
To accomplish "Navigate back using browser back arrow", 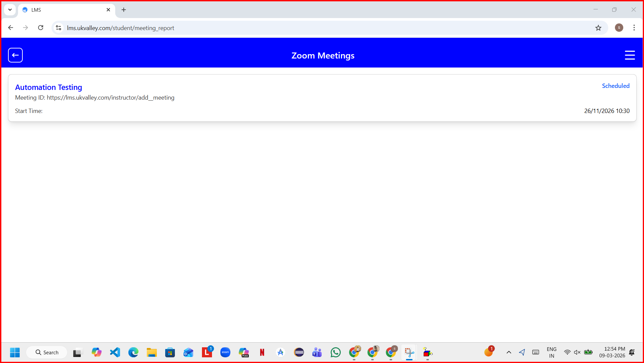I will pos(11,28).
